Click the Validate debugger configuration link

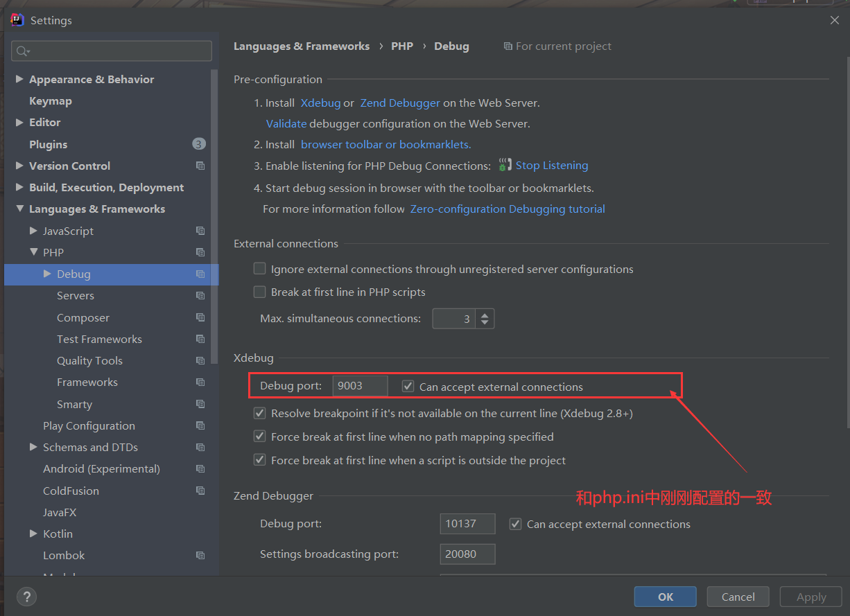pos(286,124)
